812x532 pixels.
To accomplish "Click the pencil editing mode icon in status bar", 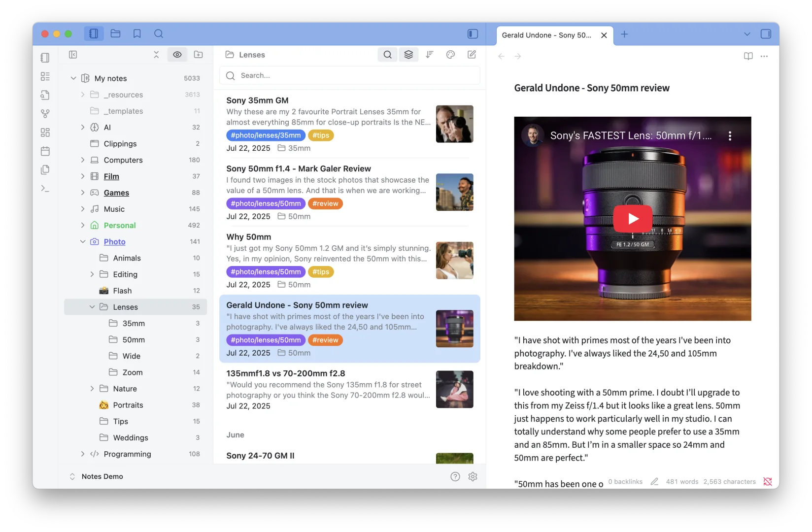I will tap(654, 482).
